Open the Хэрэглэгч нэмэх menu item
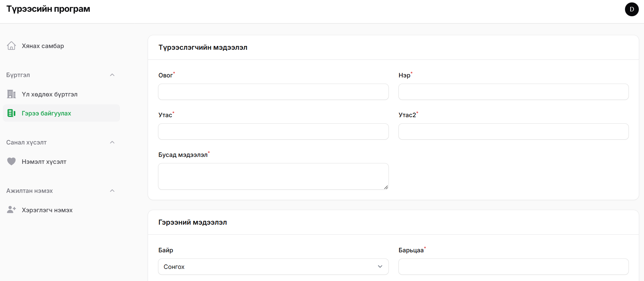The height and width of the screenshot is (281, 644). (x=47, y=210)
